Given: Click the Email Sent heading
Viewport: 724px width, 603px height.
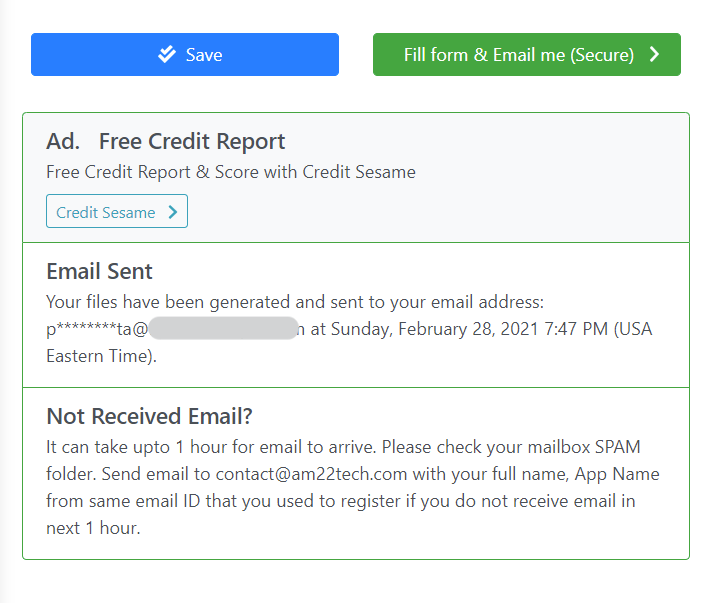Looking at the screenshot, I should click(99, 271).
